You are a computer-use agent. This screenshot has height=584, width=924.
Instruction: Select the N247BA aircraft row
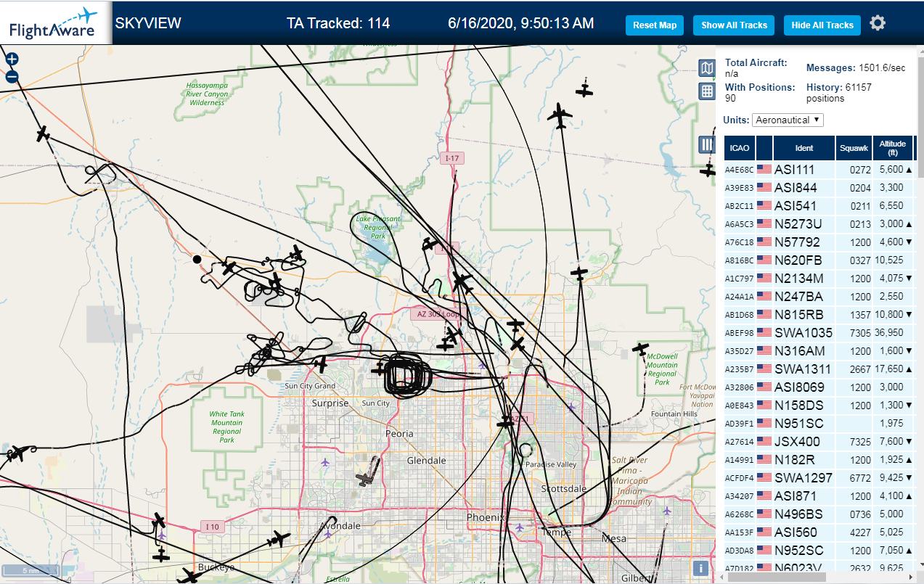820,297
